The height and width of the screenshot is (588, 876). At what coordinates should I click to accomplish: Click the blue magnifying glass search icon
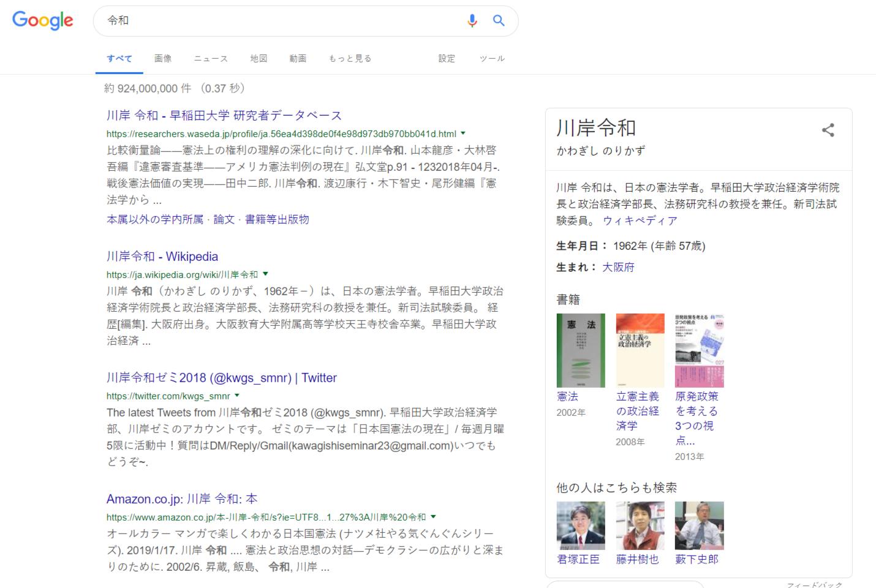(x=499, y=21)
